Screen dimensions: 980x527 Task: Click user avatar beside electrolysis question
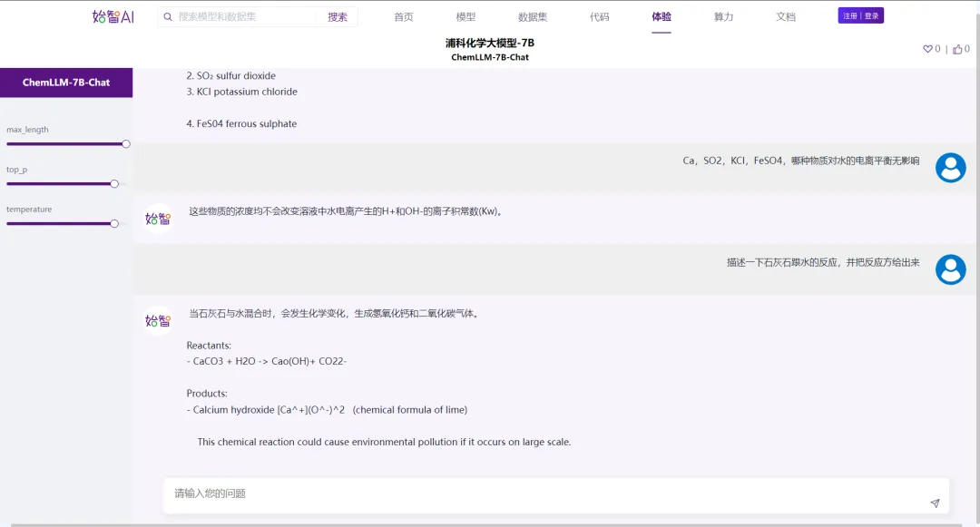(951, 167)
